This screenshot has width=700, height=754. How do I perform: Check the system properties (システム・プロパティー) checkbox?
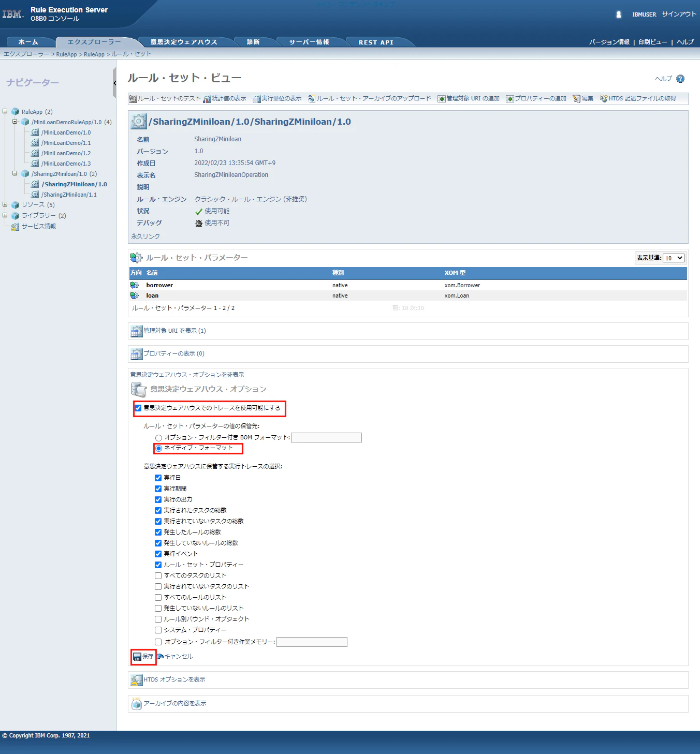[158, 630]
